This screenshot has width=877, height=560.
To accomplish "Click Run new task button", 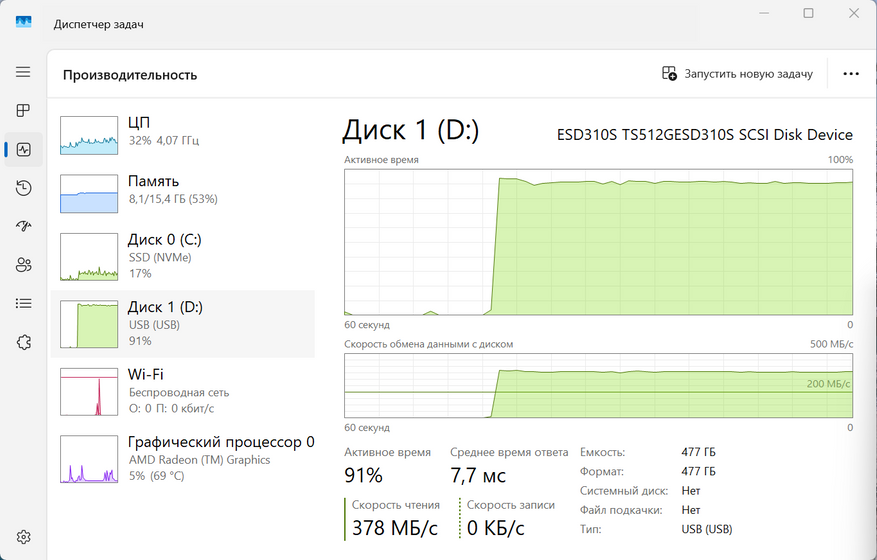I will click(x=738, y=74).
